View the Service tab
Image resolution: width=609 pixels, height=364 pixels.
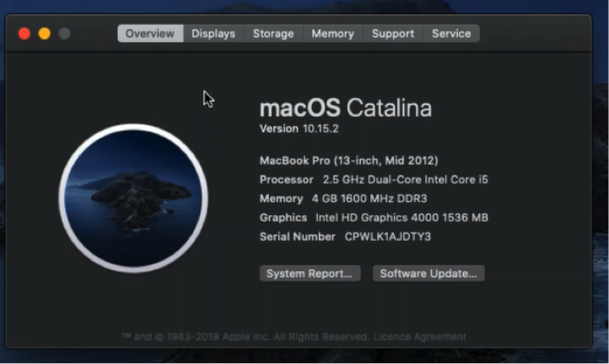point(451,34)
